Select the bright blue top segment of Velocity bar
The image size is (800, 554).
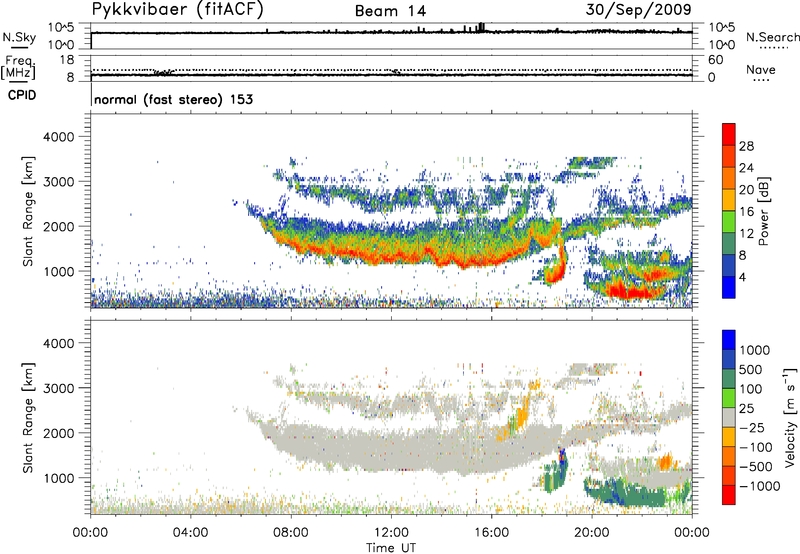[729, 340]
